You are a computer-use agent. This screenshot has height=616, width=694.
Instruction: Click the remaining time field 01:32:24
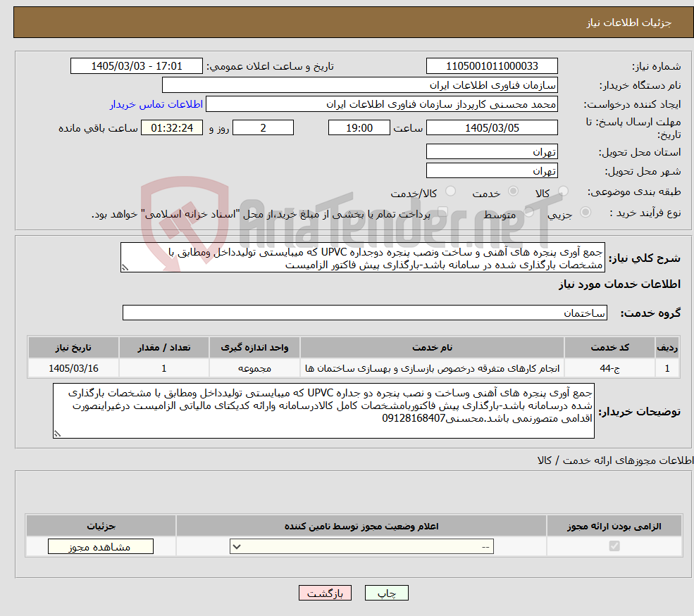click(x=172, y=128)
